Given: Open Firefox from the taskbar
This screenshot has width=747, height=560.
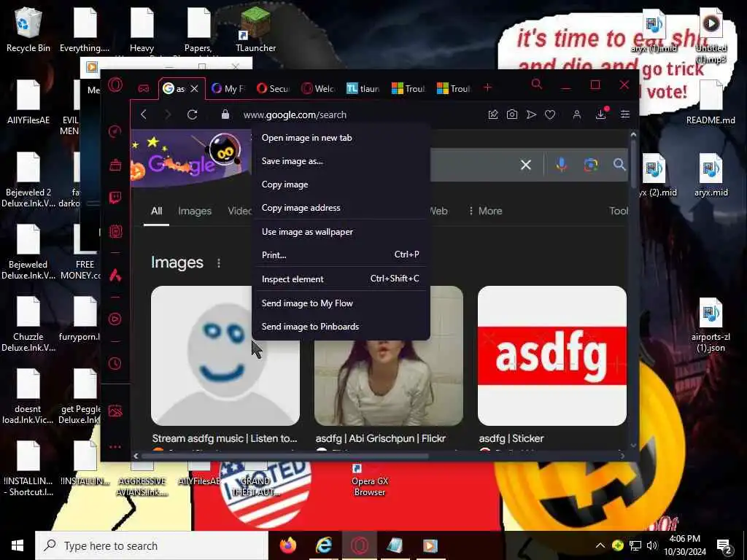Looking at the screenshot, I should (287, 545).
